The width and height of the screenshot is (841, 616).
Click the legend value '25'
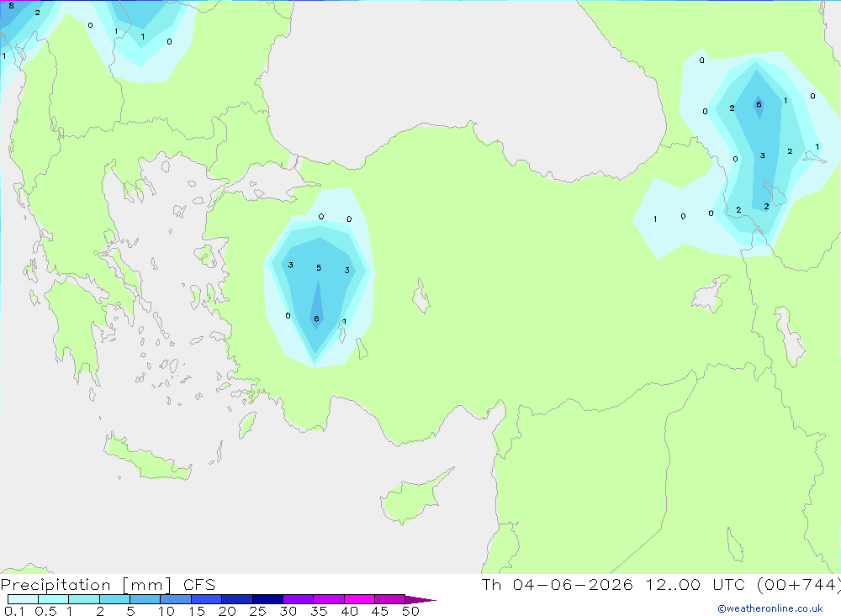tap(258, 611)
